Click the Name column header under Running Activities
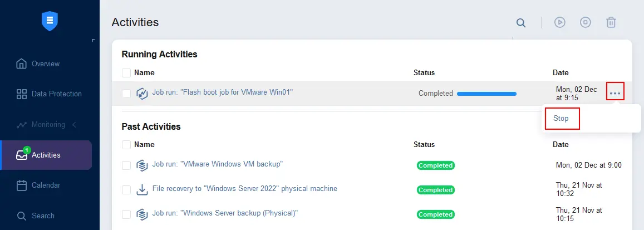Viewport: 644px width, 230px height. (144, 73)
